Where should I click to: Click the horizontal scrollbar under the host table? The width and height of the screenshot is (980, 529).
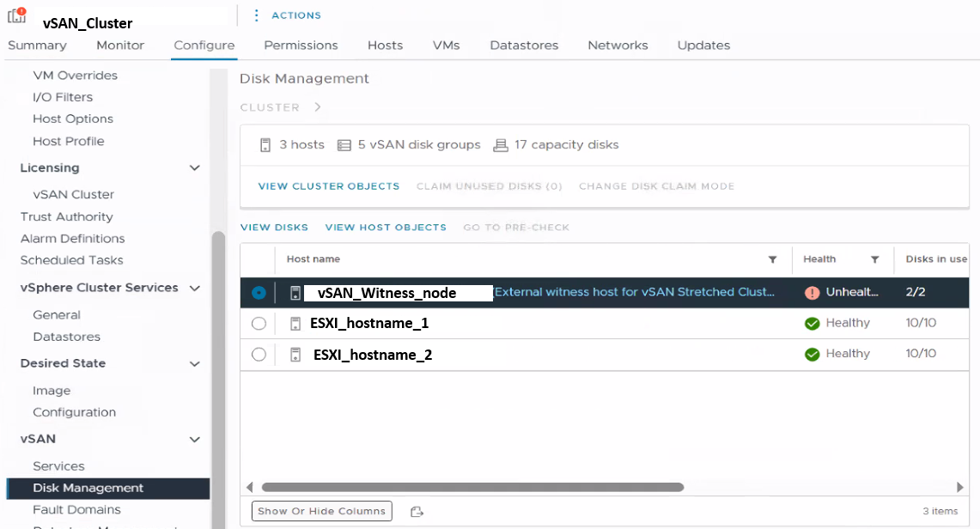[472, 487]
